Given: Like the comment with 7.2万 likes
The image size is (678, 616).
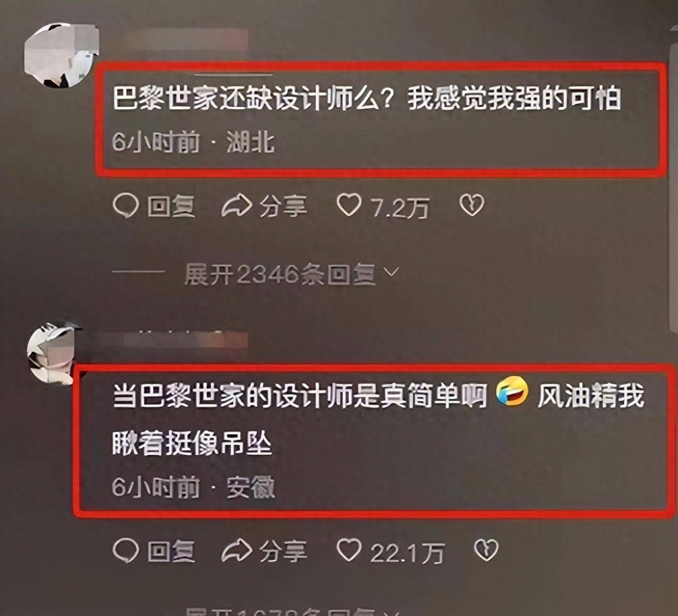Looking at the screenshot, I should 349,206.
